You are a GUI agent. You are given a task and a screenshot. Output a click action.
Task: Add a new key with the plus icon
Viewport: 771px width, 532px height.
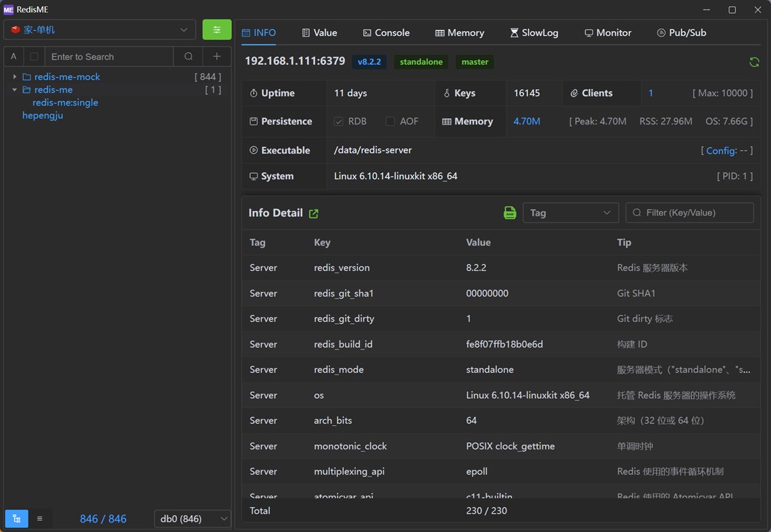point(217,57)
